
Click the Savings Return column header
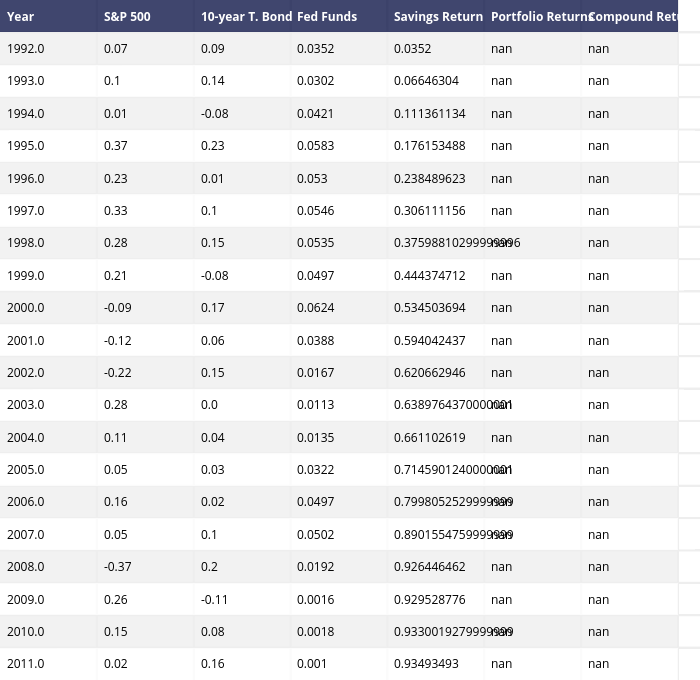pos(437,17)
